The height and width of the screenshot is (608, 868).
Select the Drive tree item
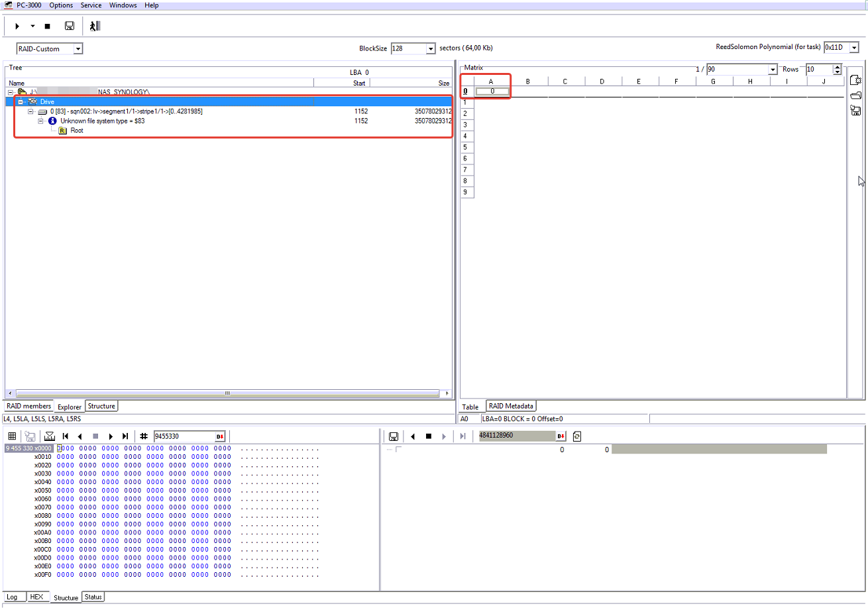[47, 101]
